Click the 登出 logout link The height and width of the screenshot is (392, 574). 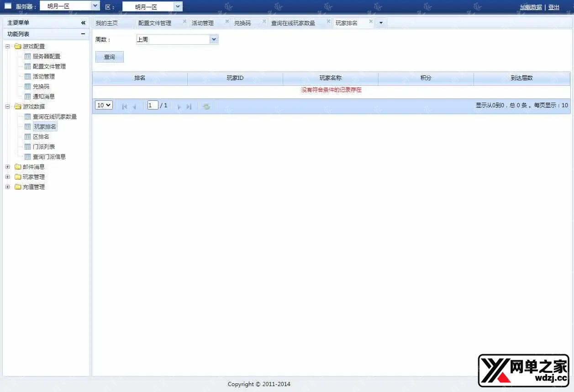coord(553,7)
